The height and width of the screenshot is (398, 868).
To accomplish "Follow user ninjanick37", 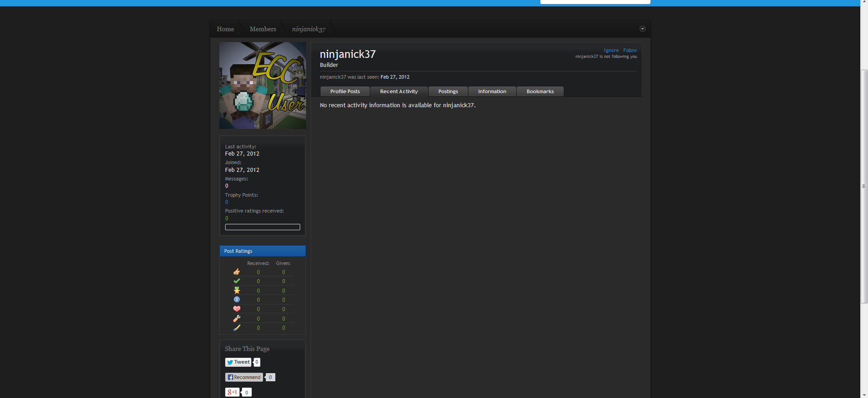I will point(630,50).
